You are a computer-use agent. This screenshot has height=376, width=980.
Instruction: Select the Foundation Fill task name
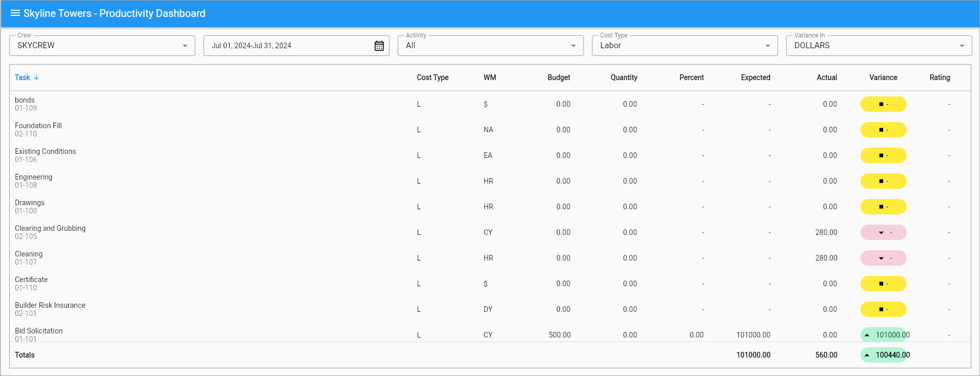38,126
